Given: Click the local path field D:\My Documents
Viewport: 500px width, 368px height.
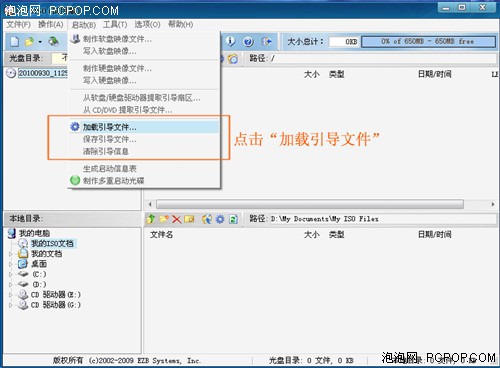Looking at the screenshot, I should (383, 219).
